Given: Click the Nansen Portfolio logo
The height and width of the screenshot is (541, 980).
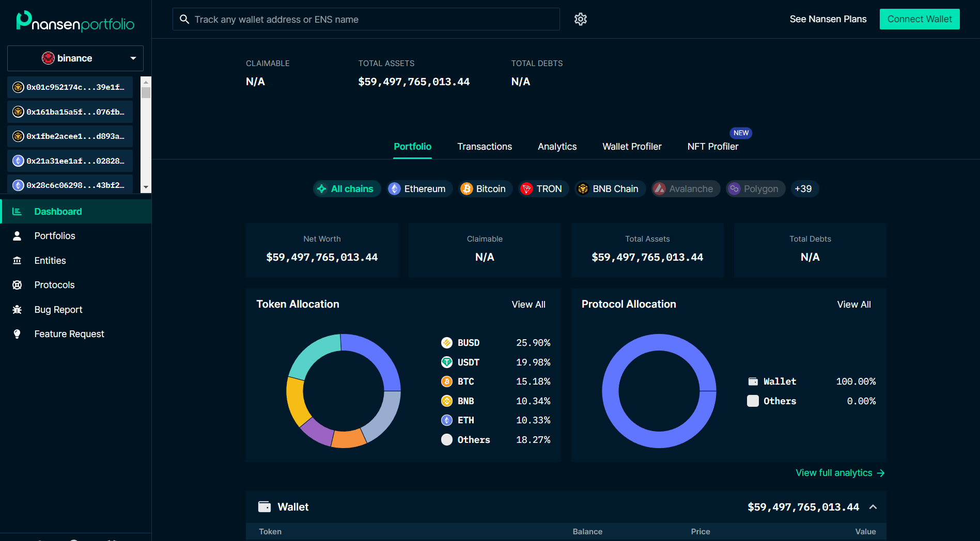Looking at the screenshot, I should coord(75,21).
